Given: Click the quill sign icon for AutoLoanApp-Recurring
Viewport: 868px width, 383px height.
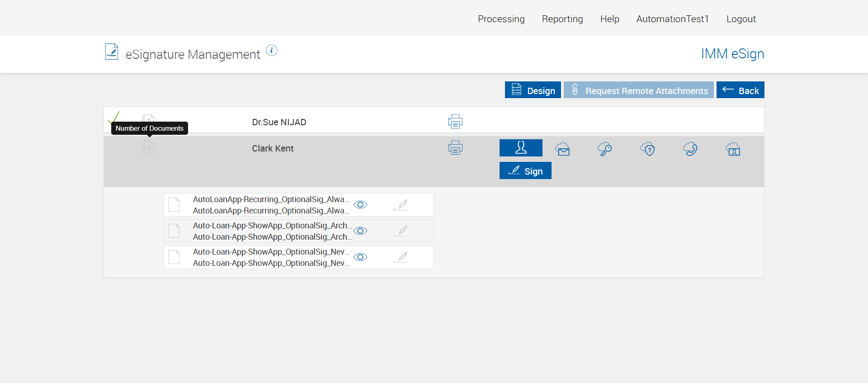Looking at the screenshot, I should (x=401, y=205).
